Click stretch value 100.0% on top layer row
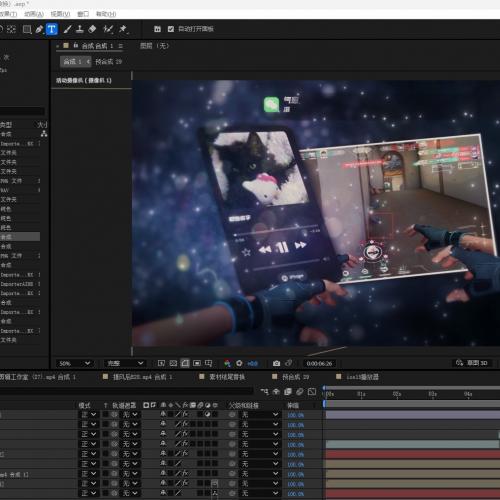This screenshot has width=500, height=500. (x=296, y=415)
